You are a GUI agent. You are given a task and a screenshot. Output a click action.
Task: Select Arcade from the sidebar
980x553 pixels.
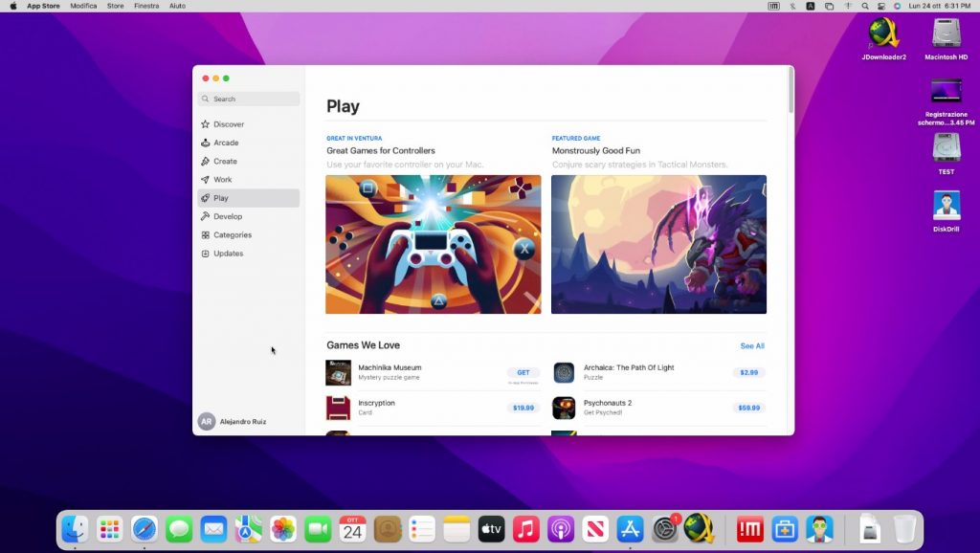(225, 142)
